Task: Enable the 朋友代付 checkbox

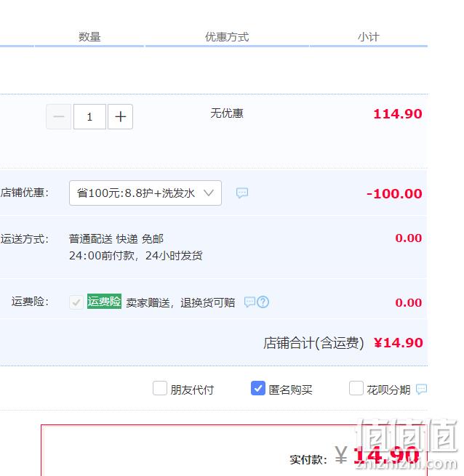Action: click(x=160, y=388)
